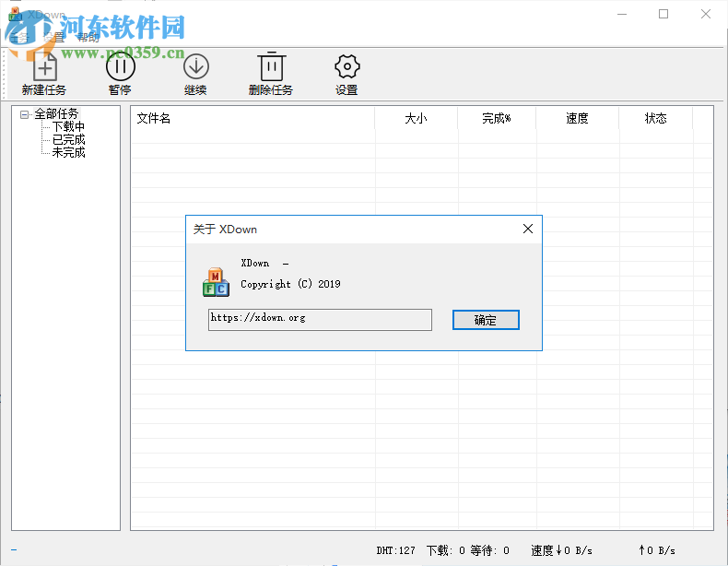728x566 pixels.
Task: Sort by the 状态 column header
Action: click(655, 118)
